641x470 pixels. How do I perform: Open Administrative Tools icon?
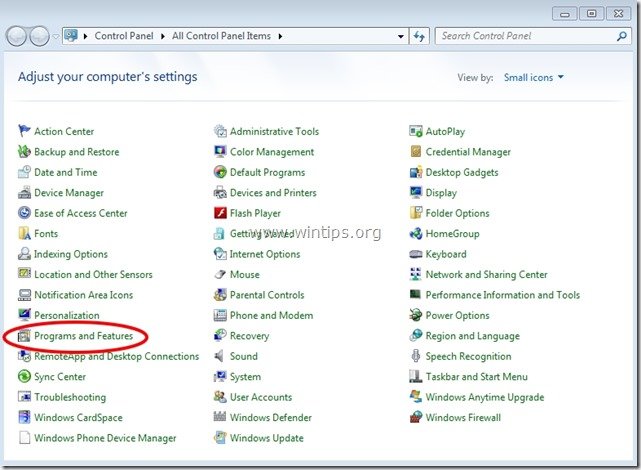[220, 131]
